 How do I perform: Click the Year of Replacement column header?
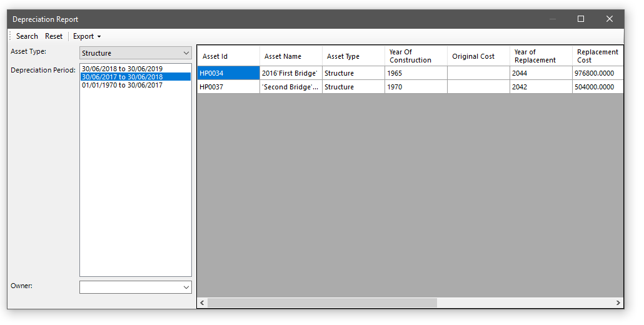coord(540,56)
